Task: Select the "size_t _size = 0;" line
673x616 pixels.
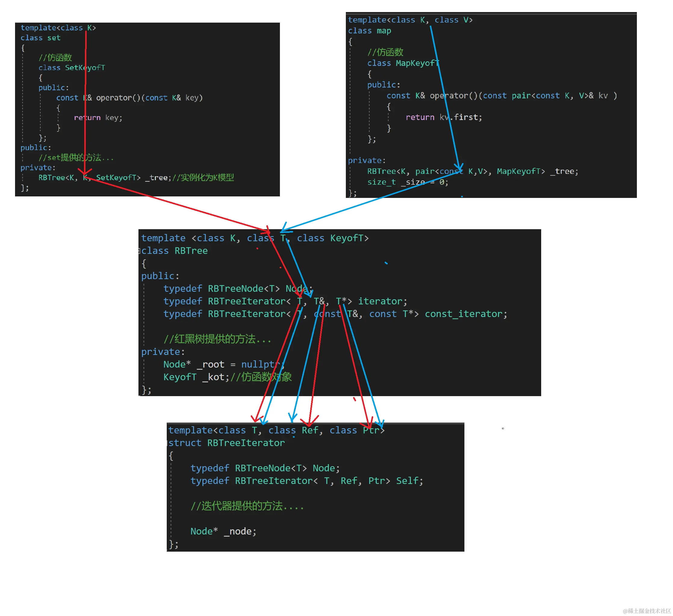Action: click(x=408, y=182)
